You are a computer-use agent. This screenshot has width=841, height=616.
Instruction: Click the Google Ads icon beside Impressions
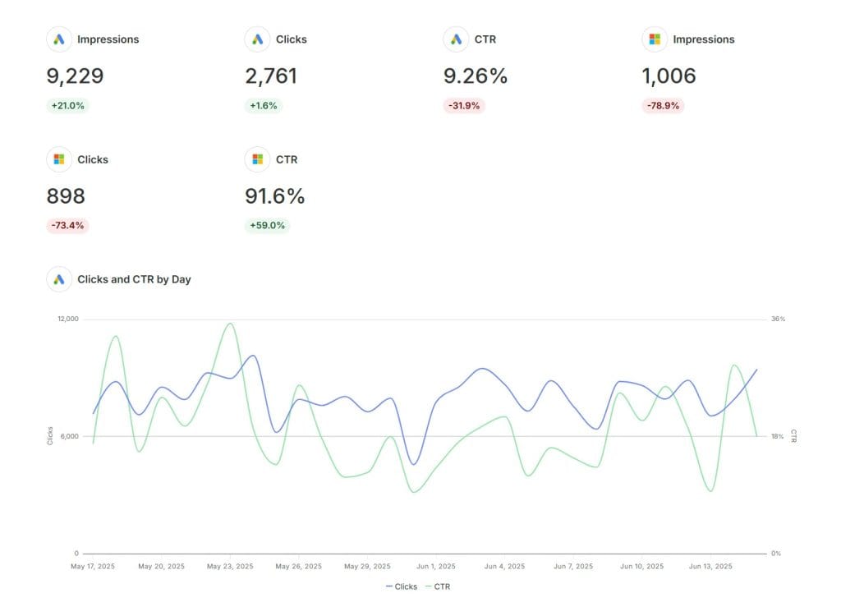point(59,39)
